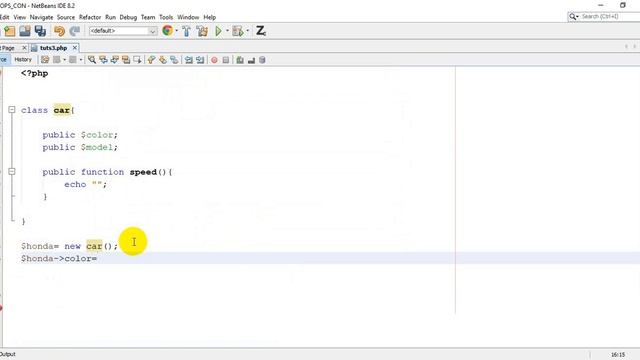Open the View menu

(20, 17)
